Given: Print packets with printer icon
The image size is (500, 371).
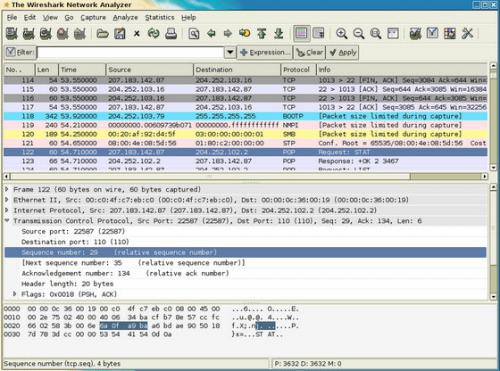Looking at the screenshot, I should 171,34.
